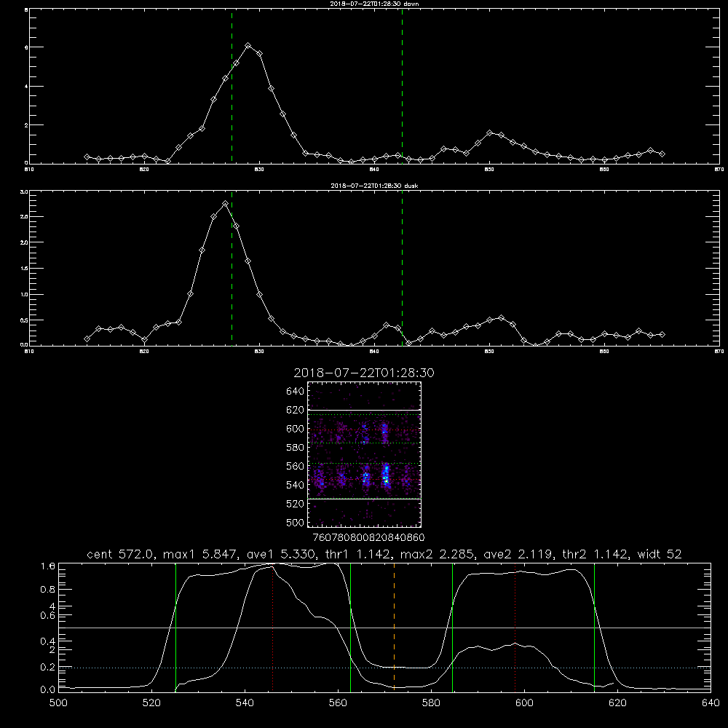Click the green dashed line near 842 in dawn plot
The width and height of the screenshot is (728, 728).
point(402,88)
